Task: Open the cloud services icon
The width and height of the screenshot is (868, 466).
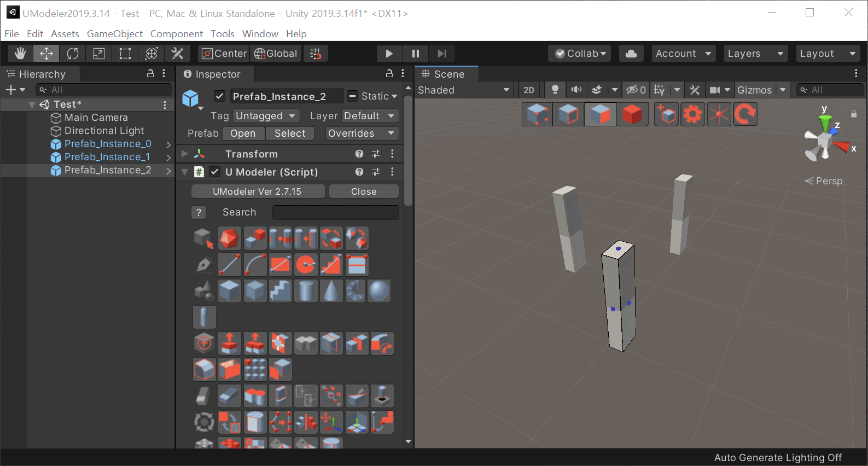Action: [x=631, y=54]
